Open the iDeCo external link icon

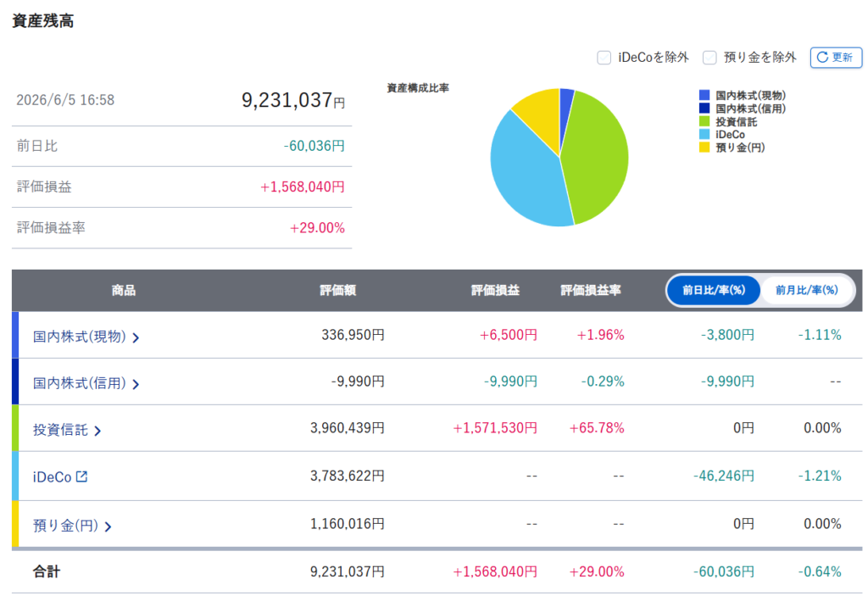click(x=82, y=476)
